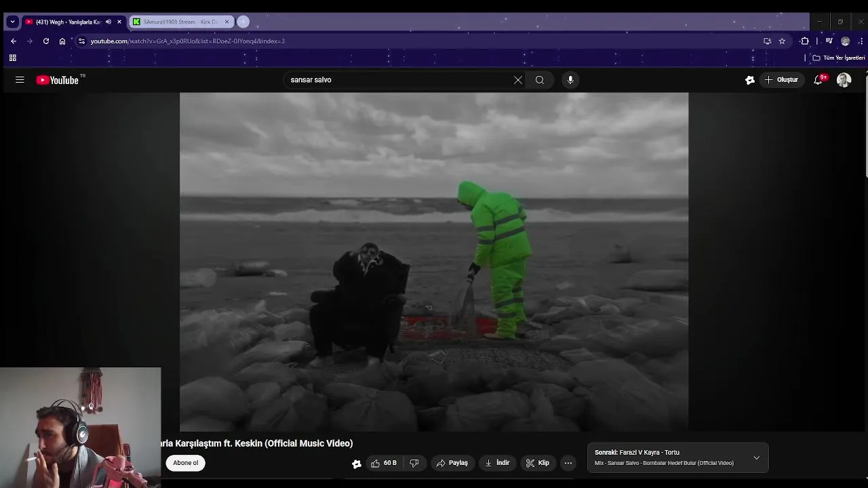The height and width of the screenshot is (488, 868).
Task: Close the Wegh YouTube tab
Action: click(119, 22)
